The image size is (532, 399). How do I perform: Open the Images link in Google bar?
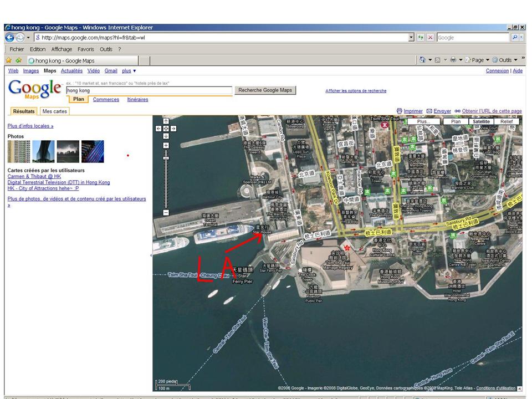[31, 70]
